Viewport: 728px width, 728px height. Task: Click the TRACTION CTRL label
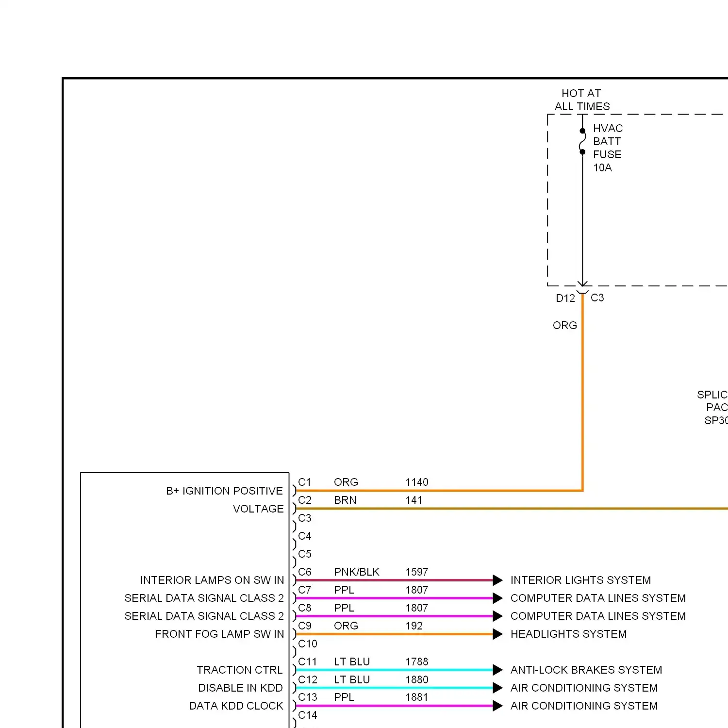coord(239,670)
